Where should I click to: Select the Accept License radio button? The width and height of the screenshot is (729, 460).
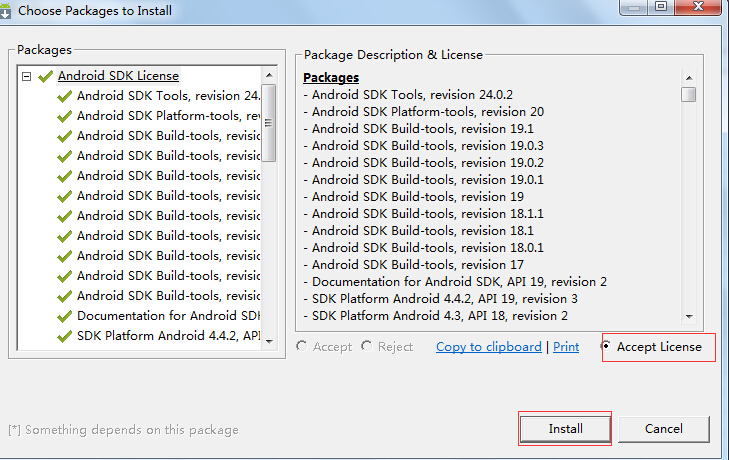pos(606,346)
